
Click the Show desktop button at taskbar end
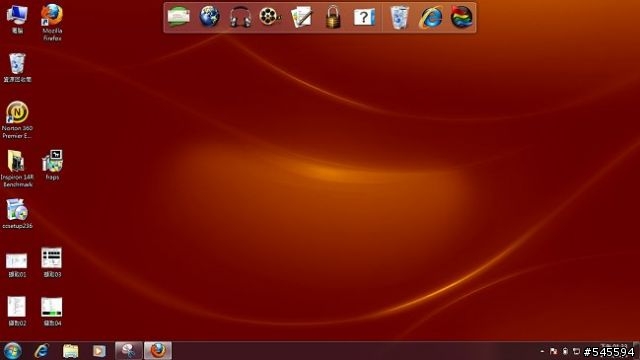637,351
